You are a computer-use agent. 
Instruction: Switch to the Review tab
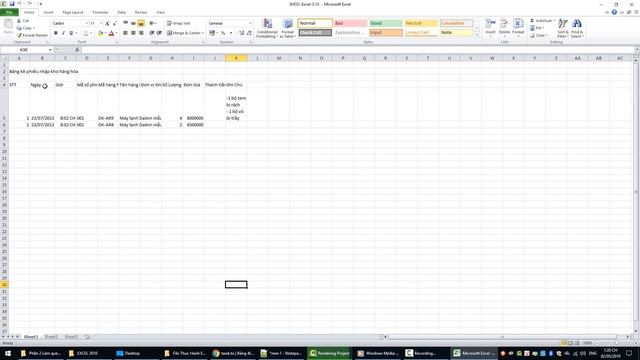pos(141,12)
